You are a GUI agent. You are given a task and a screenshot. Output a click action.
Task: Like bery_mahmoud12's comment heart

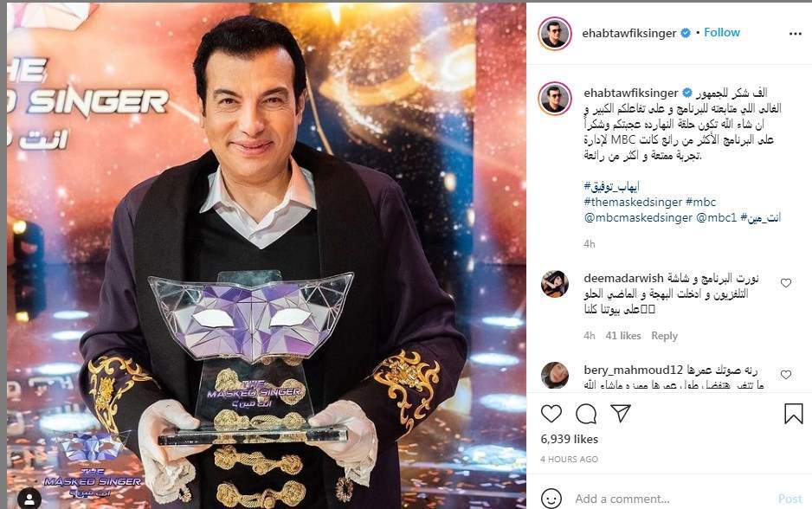(x=786, y=374)
